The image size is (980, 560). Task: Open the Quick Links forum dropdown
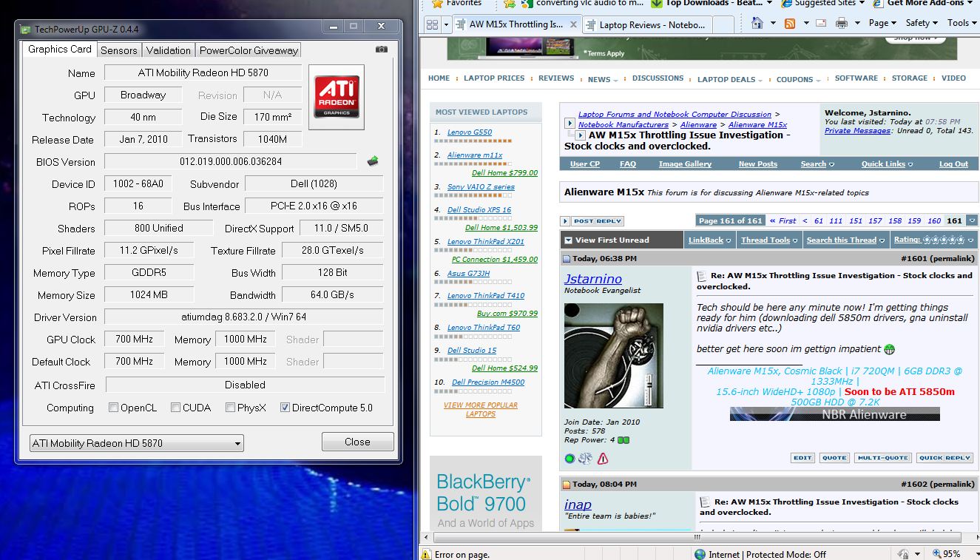point(887,164)
